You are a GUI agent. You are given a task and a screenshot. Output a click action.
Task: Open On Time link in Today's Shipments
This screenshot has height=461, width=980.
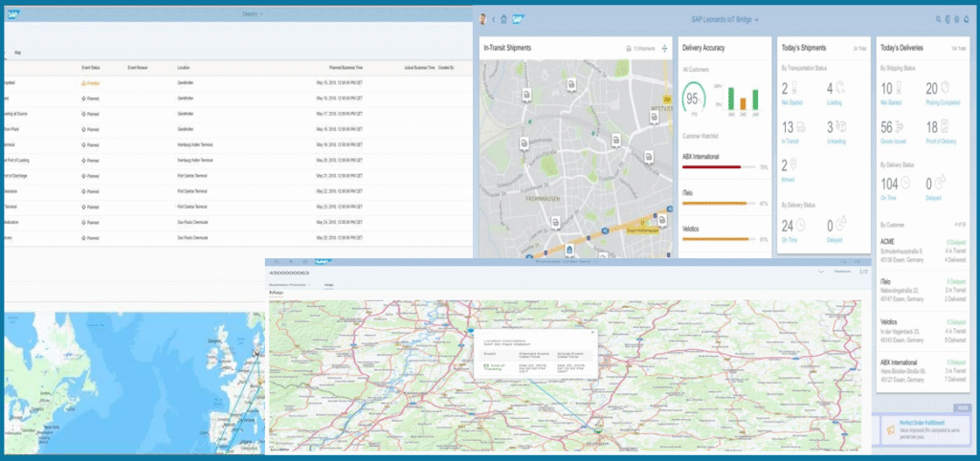[790, 240]
